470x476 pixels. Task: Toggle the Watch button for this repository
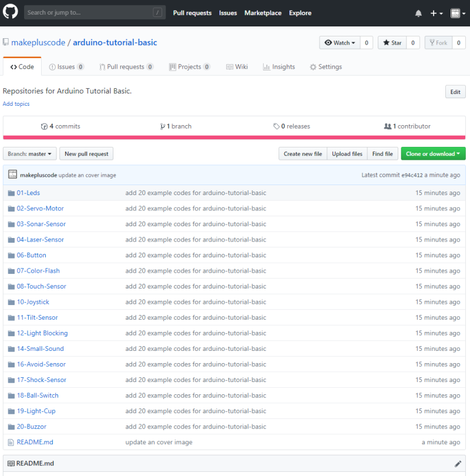click(340, 43)
